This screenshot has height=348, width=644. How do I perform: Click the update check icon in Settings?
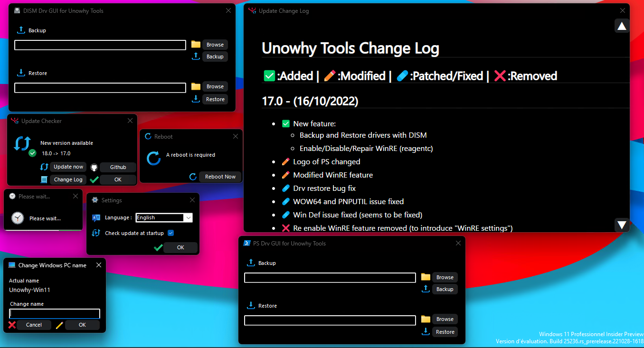(x=96, y=233)
